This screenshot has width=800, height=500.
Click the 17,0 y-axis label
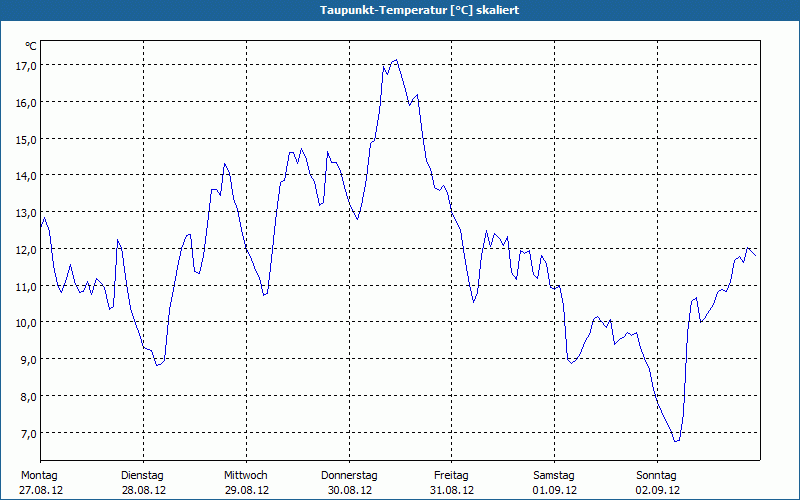tap(26, 66)
